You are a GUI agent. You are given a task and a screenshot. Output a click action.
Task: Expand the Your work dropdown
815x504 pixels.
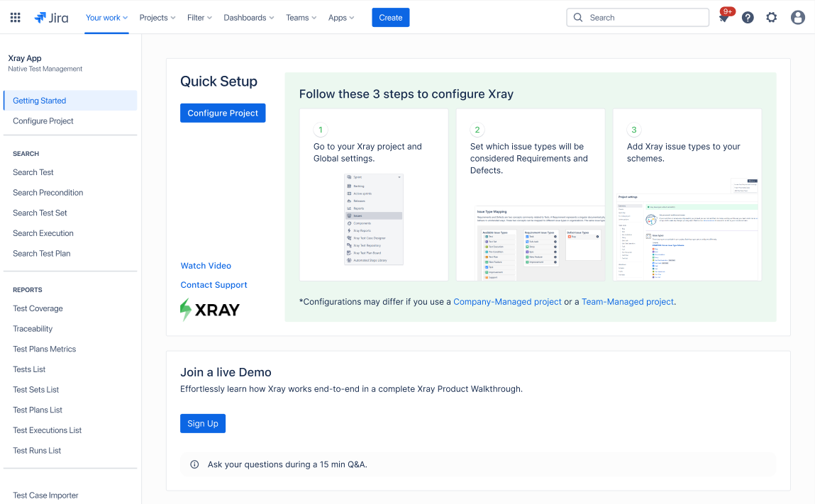pyautogui.click(x=106, y=18)
